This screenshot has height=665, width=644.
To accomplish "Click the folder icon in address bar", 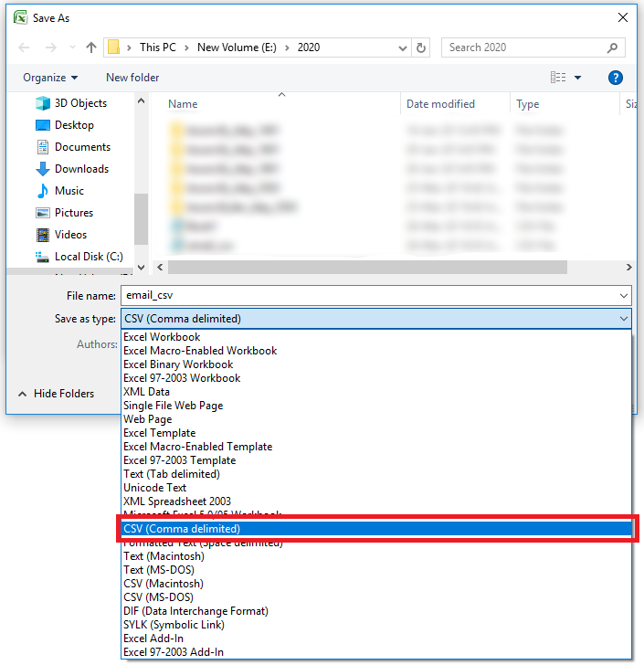I will pyautogui.click(x=113, y=47).
